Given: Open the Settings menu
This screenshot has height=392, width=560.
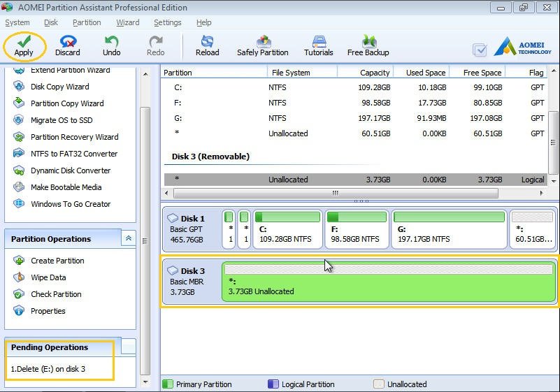Looking at the screenshot, I should coord(167,22).
